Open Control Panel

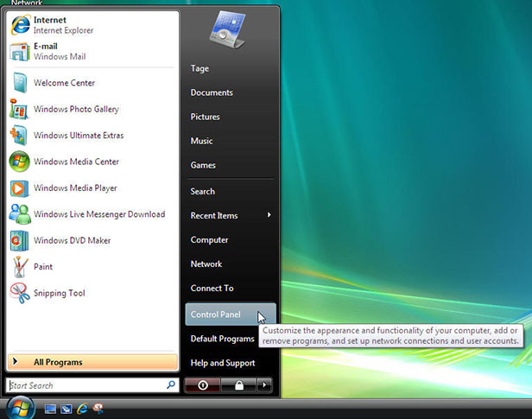[x=231, y=314]
